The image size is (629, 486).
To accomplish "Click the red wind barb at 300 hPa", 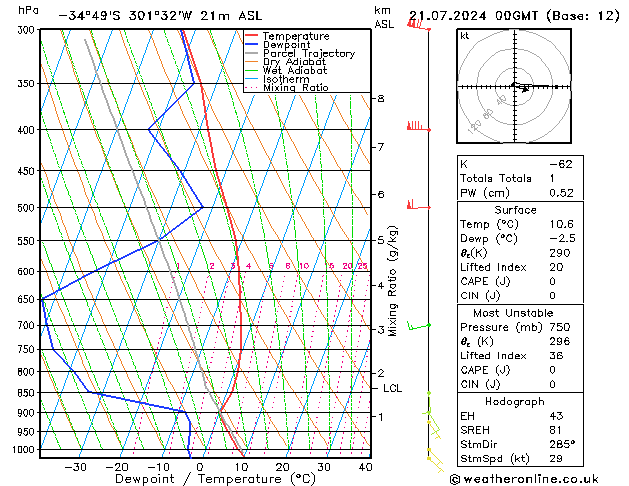I will 418,24.
